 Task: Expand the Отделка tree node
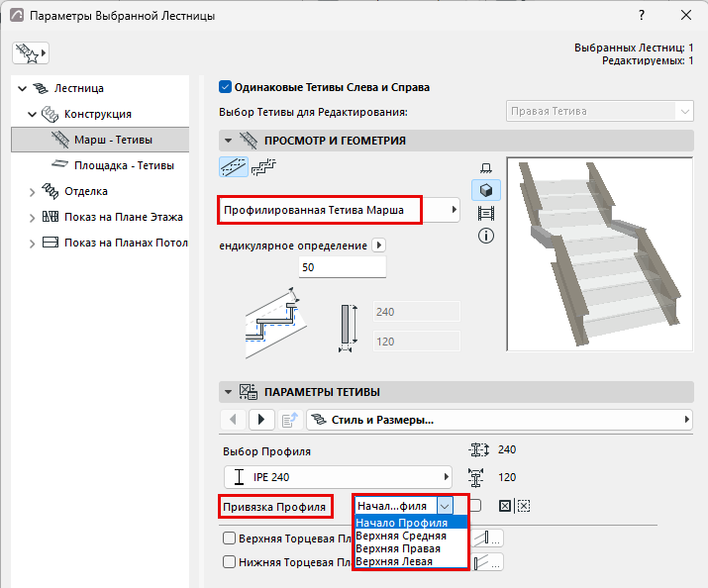(x=32, y=192)
